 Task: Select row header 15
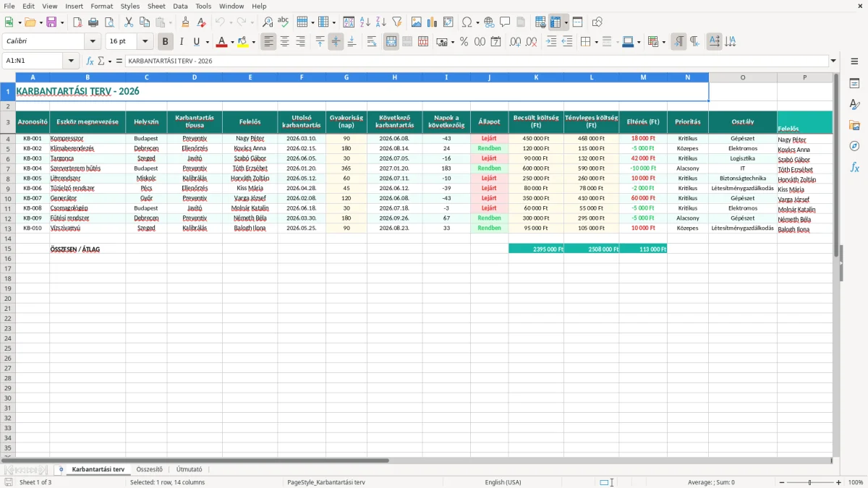(8, 249)
